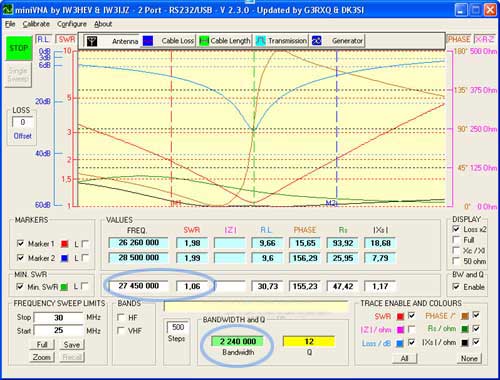Toggle the L checkbox for Marker 1
This screenshot has height=380, width=500.
pyautogui.click(x=85, y=244)
